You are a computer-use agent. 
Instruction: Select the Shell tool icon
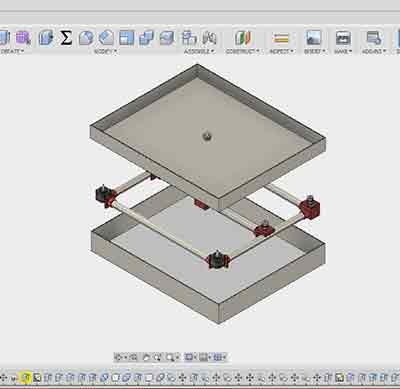tap(126, 38)
